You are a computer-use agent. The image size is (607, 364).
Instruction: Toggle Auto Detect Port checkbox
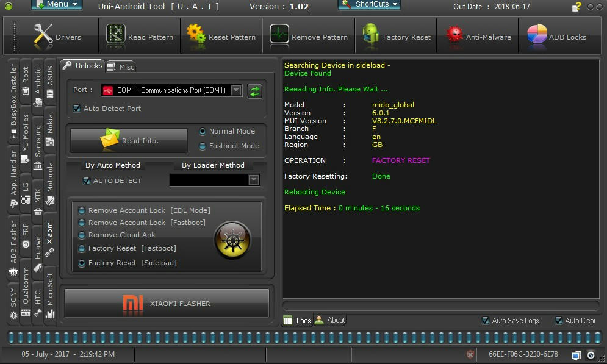(77, 109)
